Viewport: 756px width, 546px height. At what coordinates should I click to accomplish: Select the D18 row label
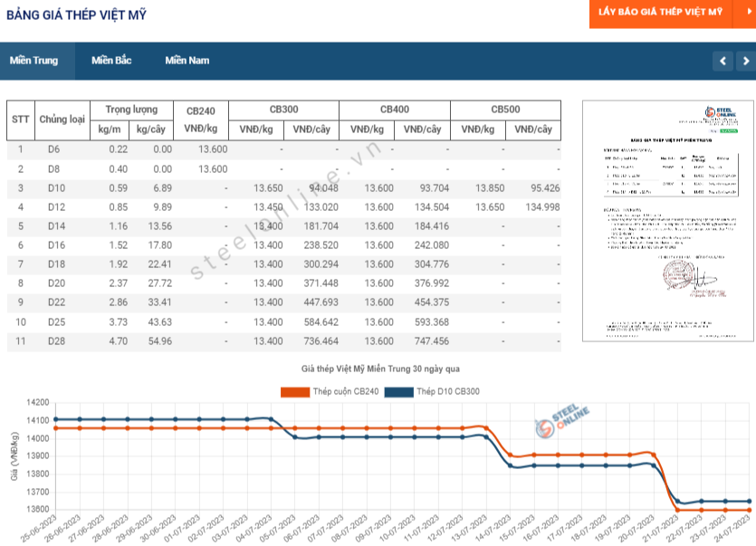(x=56, y=264)
